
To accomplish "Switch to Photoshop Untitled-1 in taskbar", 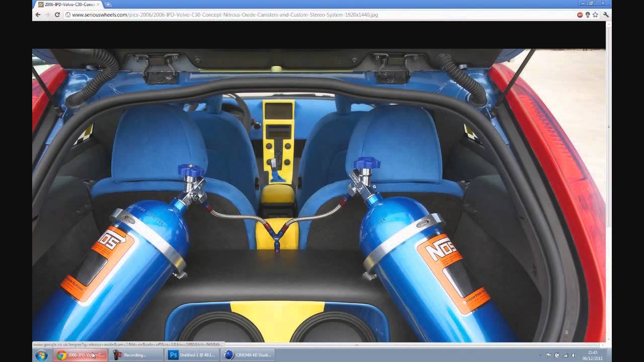I will pyautogui.click(x=192, y=355).
